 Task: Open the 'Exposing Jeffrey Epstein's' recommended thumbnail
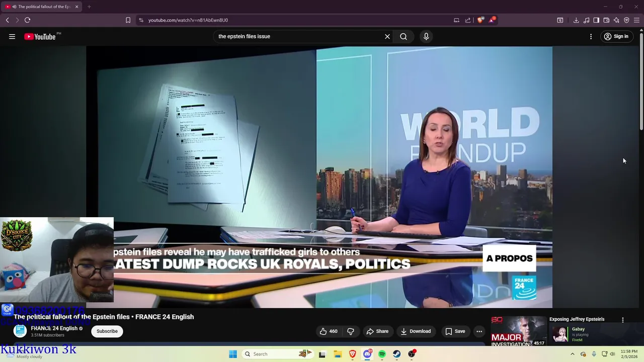click(x=519, y=331)
